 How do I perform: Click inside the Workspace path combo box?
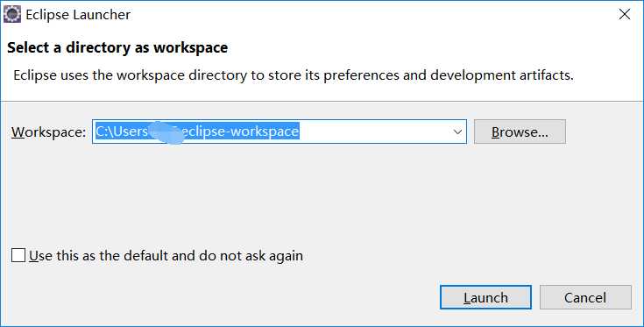(280, 132)
